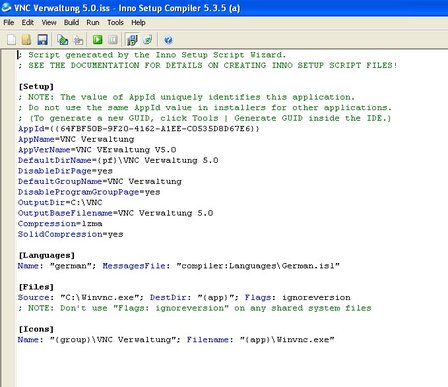Click the "Don't use Flags: ignoreversion" comment

click(195, 308)
